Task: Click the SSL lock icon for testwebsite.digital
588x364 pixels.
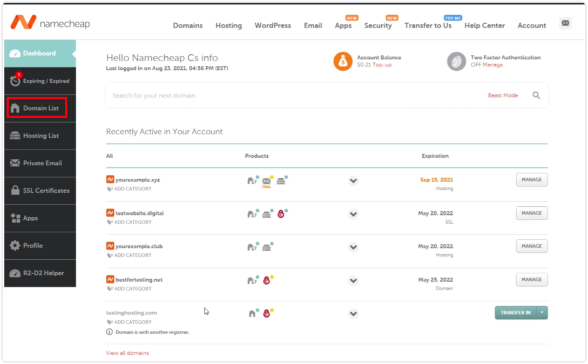Action: [x=282, y=214]
